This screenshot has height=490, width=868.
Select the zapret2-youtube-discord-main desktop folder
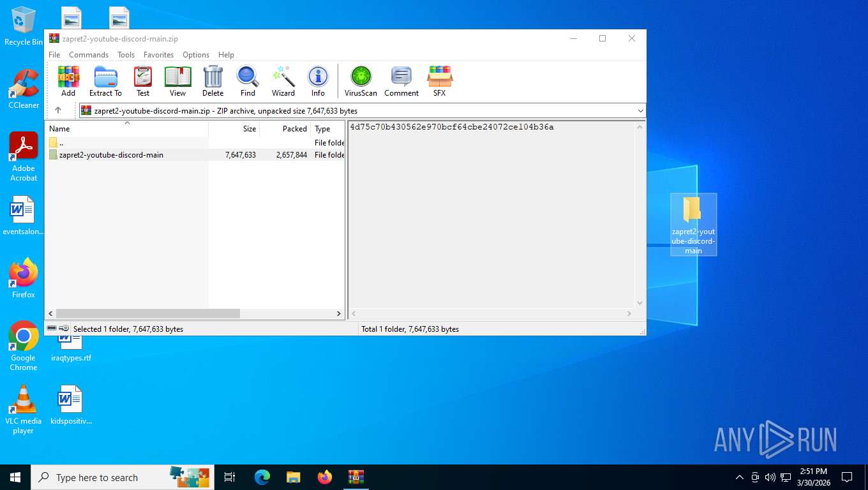tap(693, 225)
